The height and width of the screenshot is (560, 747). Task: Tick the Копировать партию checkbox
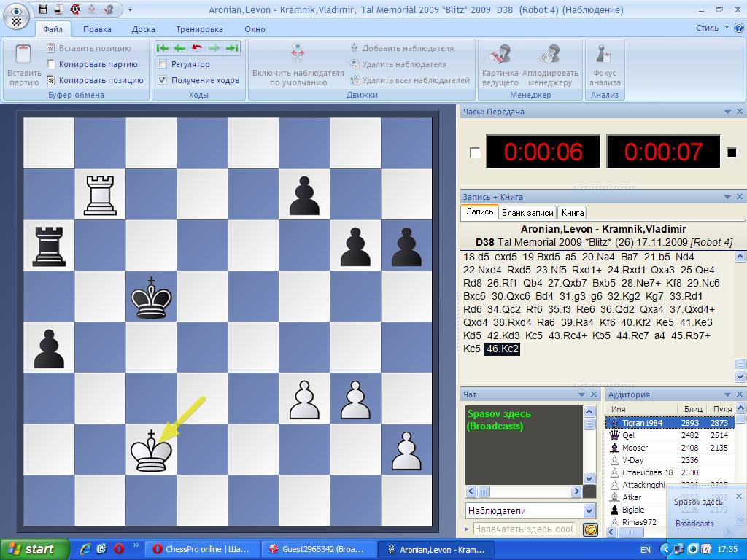(x=51, y=64)
